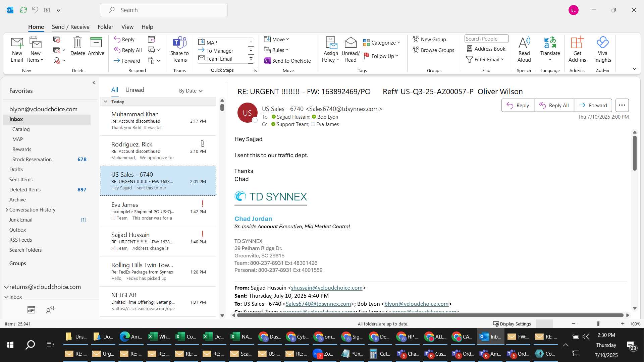This screenshot has height=362, width=644.
Task: Open Viva Insights
Action: (602, 50)
